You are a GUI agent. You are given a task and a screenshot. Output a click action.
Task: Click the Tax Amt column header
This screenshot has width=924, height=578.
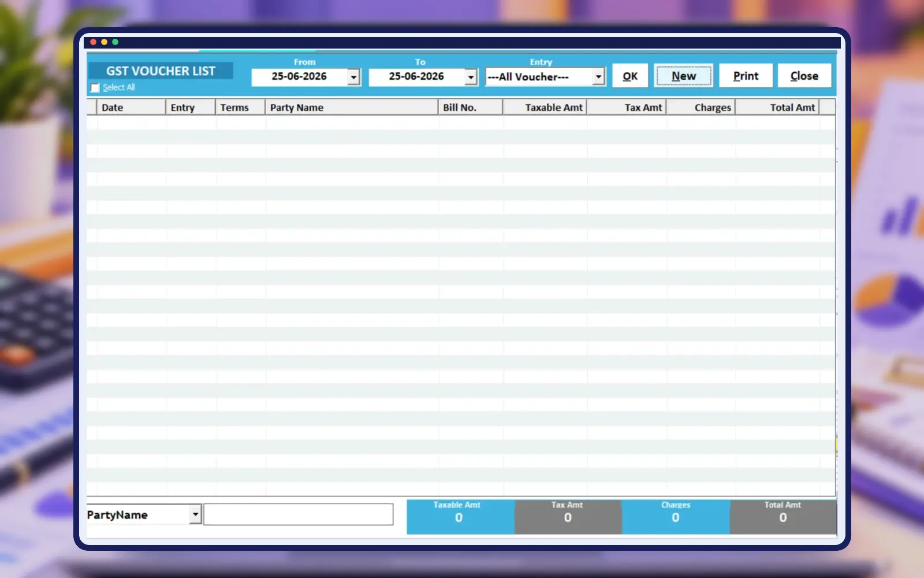point(627,108)
